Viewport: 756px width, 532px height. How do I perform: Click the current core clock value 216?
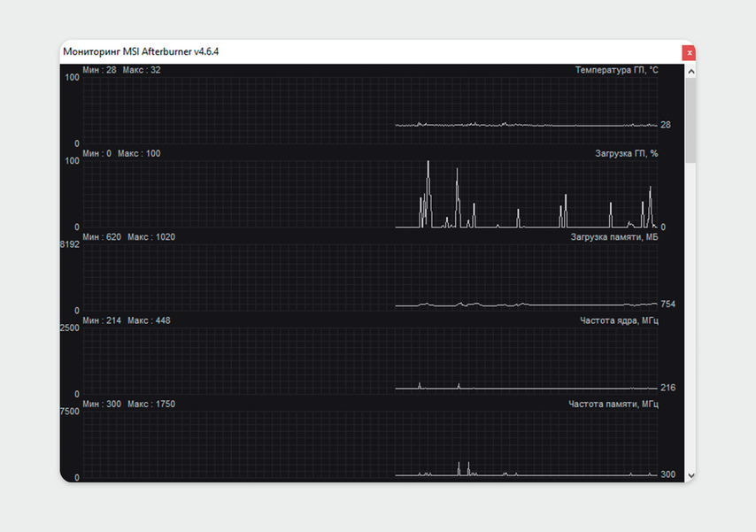click(x=667, y=388)
